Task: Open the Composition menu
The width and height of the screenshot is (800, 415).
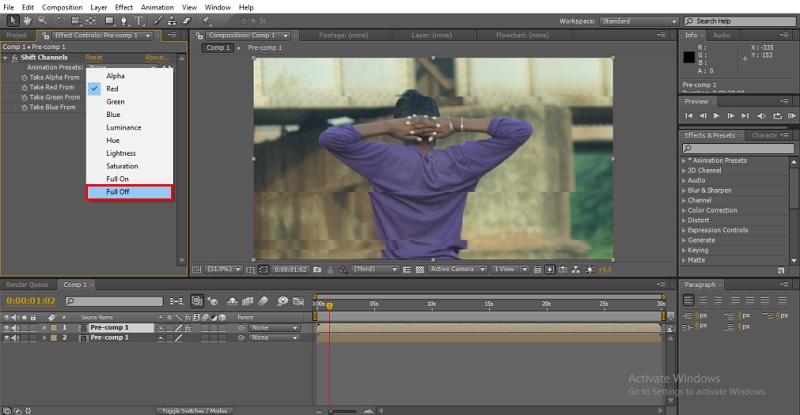Action: tap(62, 7)
